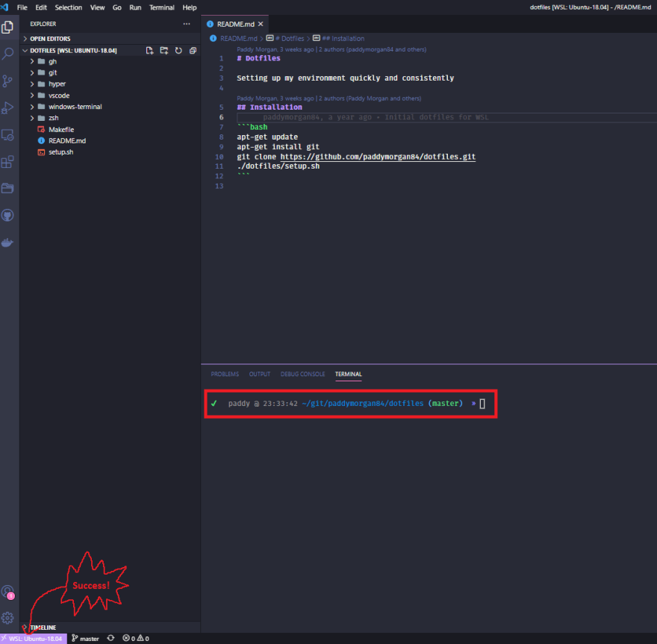Open the Manage settings gear
This screenshot has width=657, height=644.
tap(7, 618)
